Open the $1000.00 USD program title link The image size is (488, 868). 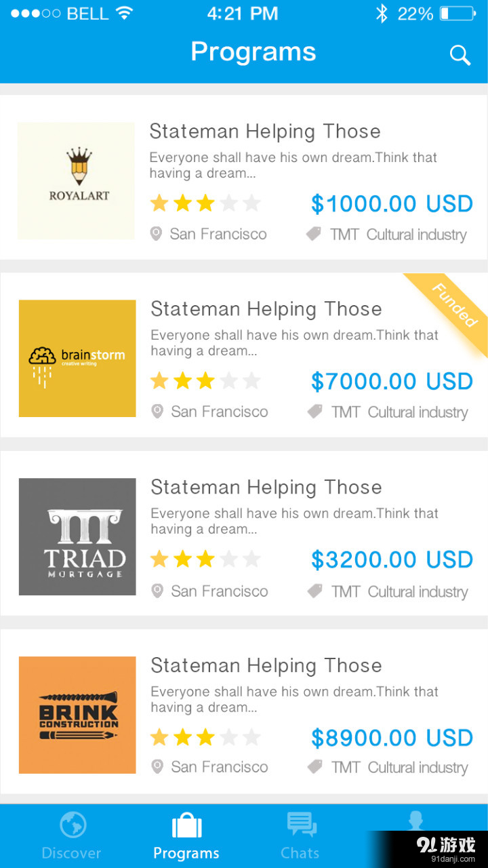tap(265, 132)
